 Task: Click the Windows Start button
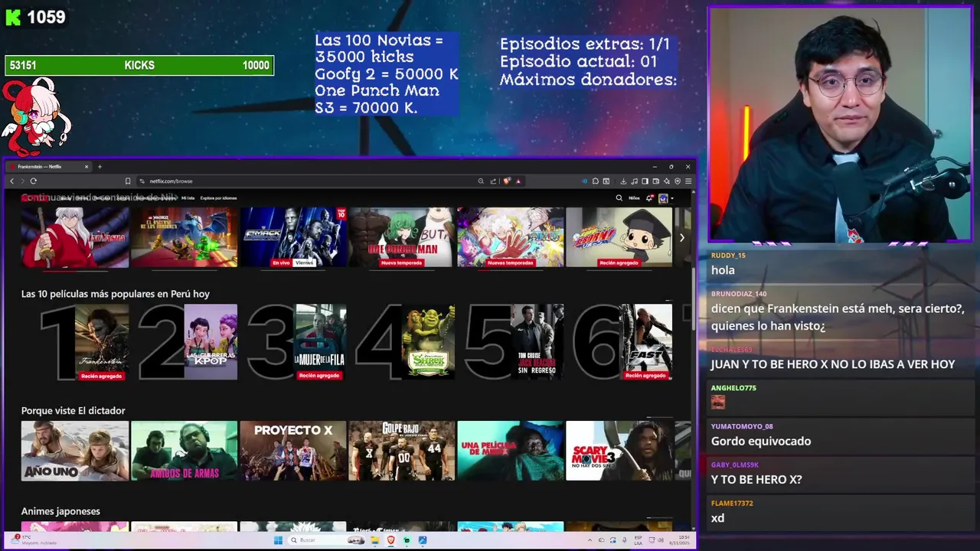tap(278, 540)
